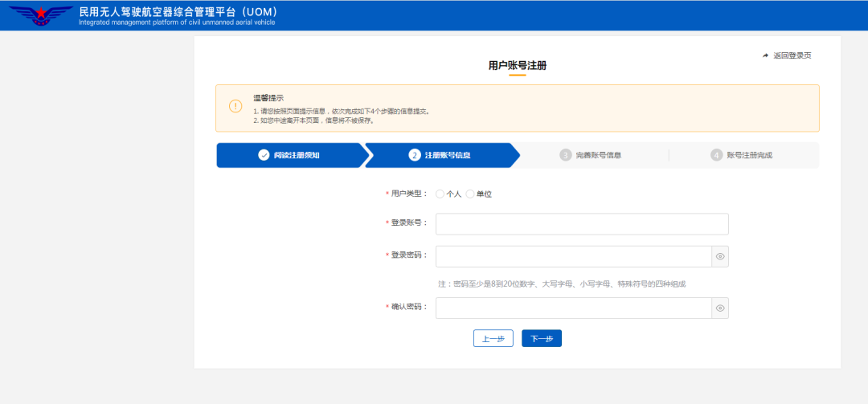Go to the 阅读注册须知 step
The image size is (868, 404).
click(291, 155)
